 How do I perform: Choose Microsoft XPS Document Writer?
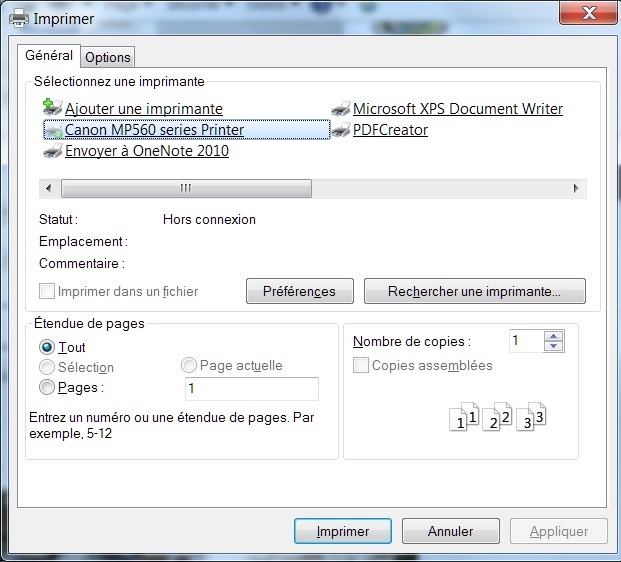click(x=458, y=109)
